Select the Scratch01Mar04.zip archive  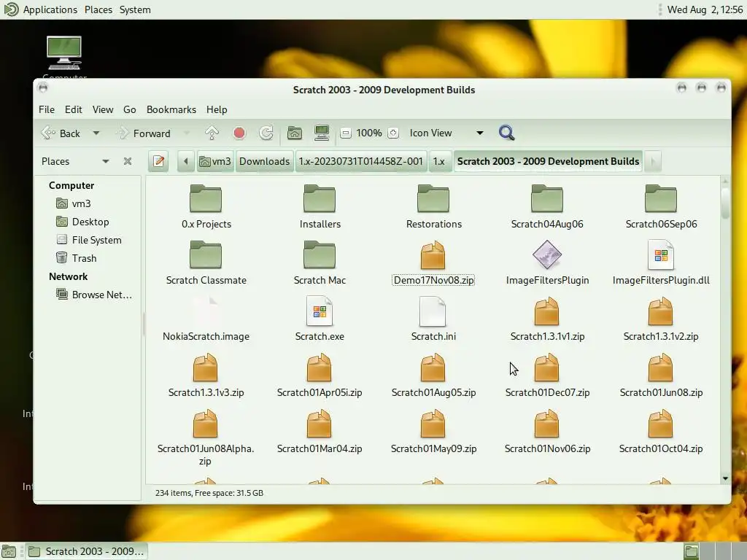point(320,432)
